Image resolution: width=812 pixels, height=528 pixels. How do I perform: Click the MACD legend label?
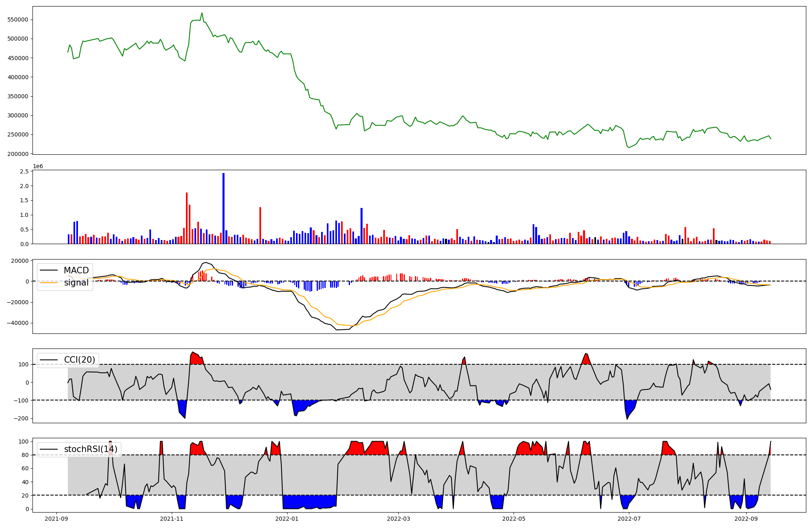(76, 270)
